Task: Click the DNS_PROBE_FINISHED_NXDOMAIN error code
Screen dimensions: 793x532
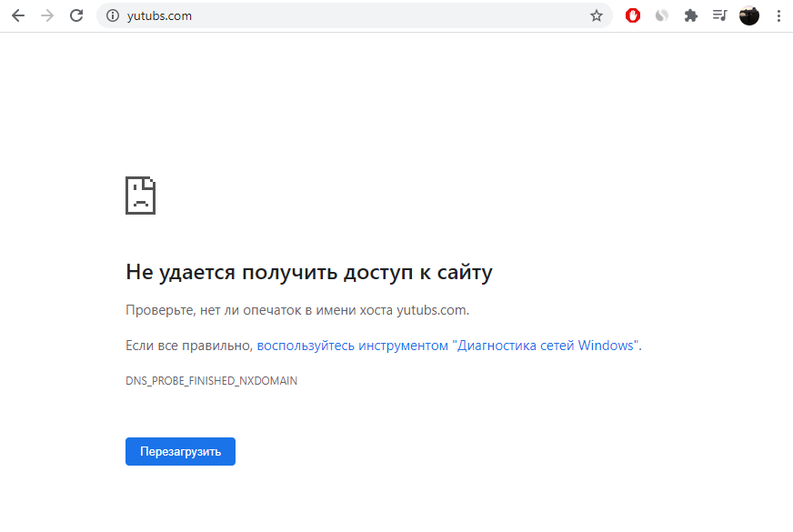Action: click(211, 381)
